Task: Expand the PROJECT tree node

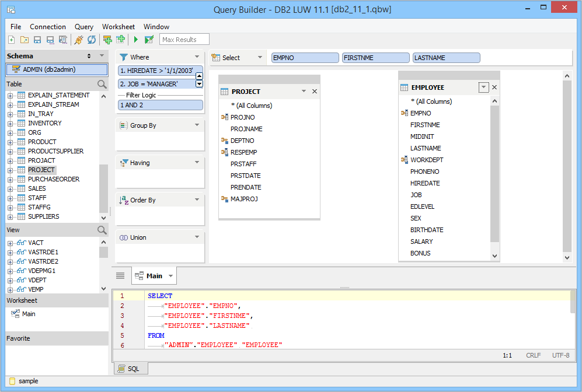Action: 10,170
